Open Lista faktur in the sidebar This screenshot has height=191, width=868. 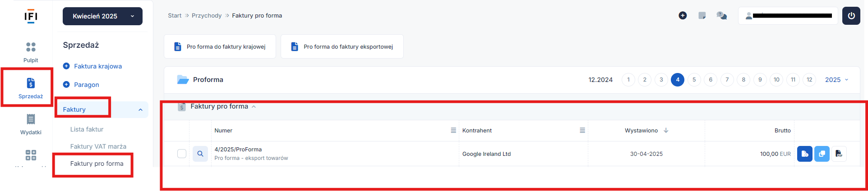point(87,129)
